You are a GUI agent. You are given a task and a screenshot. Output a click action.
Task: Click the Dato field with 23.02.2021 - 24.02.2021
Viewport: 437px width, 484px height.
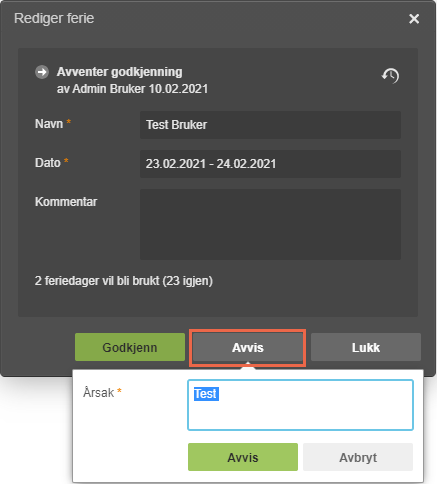(x=270, y=164)
